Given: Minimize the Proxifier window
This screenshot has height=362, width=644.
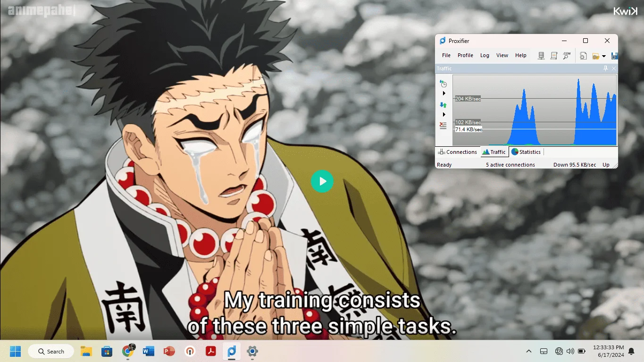Looking at the screenshot, I should click(564, 41).
